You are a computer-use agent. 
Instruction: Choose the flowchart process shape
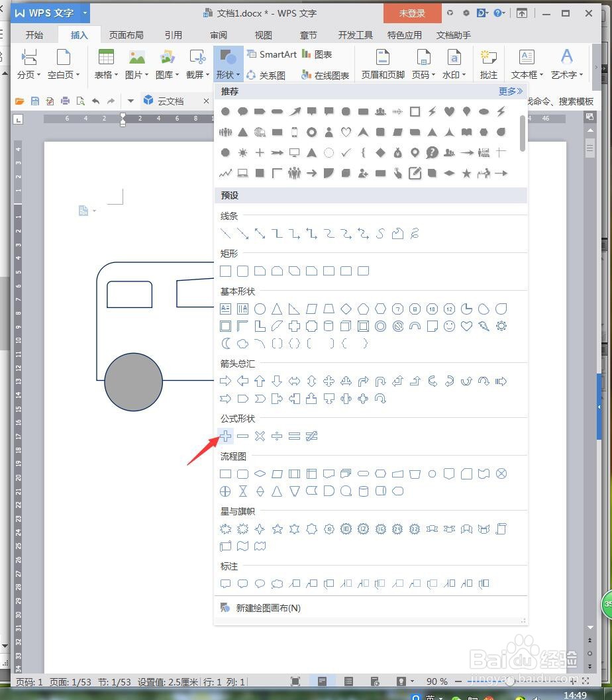[225, 474]
